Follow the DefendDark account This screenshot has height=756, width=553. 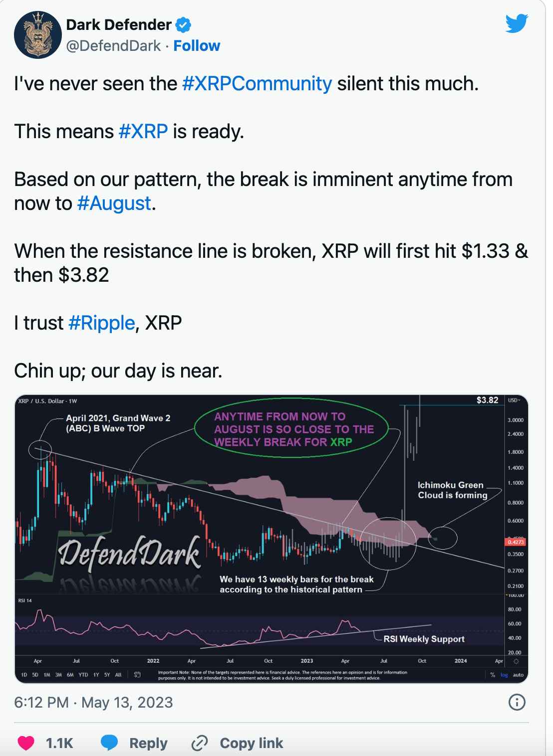coord(197,46)
